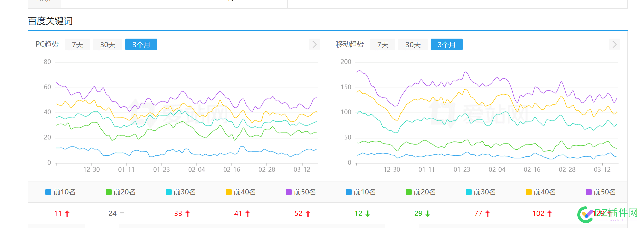Viewport: 644px width, 228px height.
Task: Click PC 前10名 value 11
Action: click(58, 214)
